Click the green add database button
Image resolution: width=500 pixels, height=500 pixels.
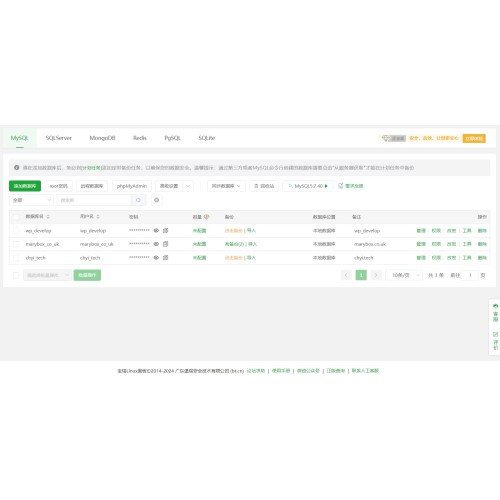point(25,186)
